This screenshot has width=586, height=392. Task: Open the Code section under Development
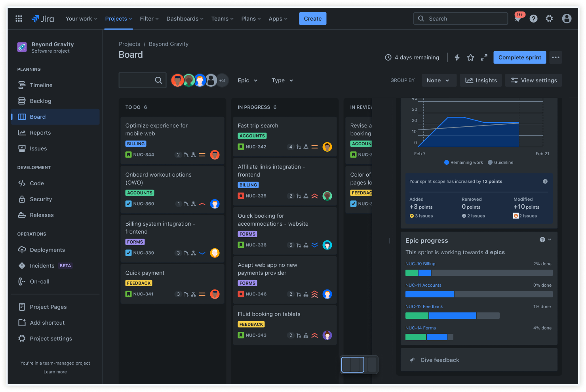click(x=36, y=183)
